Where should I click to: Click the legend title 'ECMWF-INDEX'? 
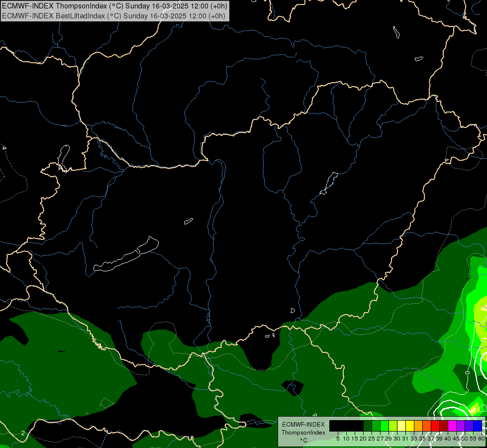point(303,425)
